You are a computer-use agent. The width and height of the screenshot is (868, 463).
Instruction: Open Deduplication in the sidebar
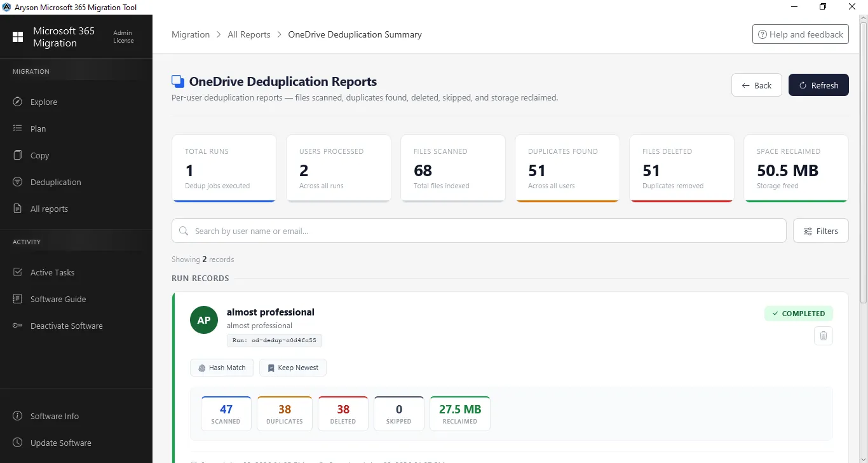[x=76, y=182]
